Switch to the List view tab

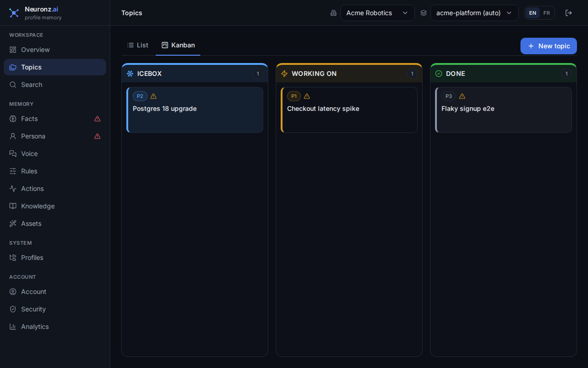pyautogui.click(x=138, y=45)
